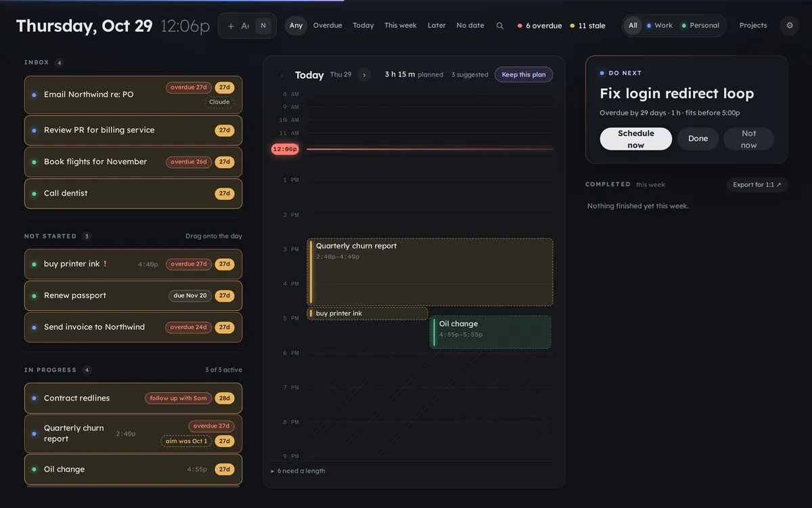Click the 27d badge on Review PR

point(225,130)
